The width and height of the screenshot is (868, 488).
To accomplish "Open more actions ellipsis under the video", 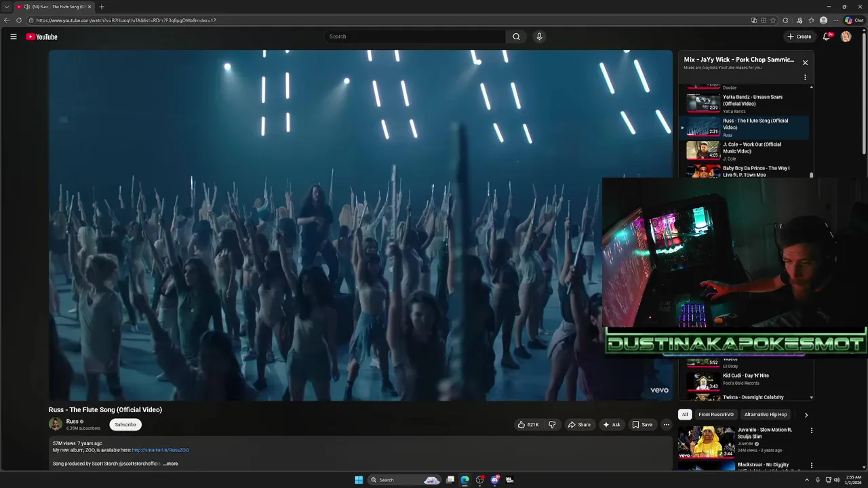I will (x=666, y=424).
